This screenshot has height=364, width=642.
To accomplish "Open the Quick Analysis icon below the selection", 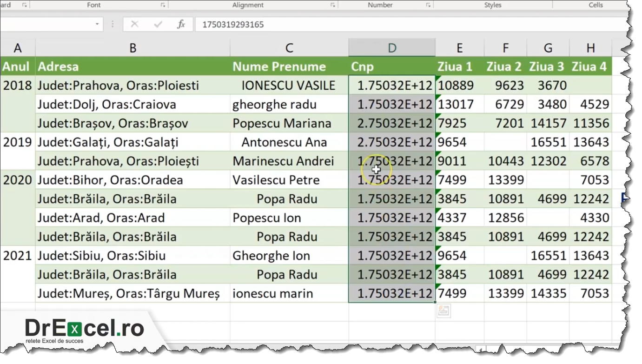I will (443, 310).
